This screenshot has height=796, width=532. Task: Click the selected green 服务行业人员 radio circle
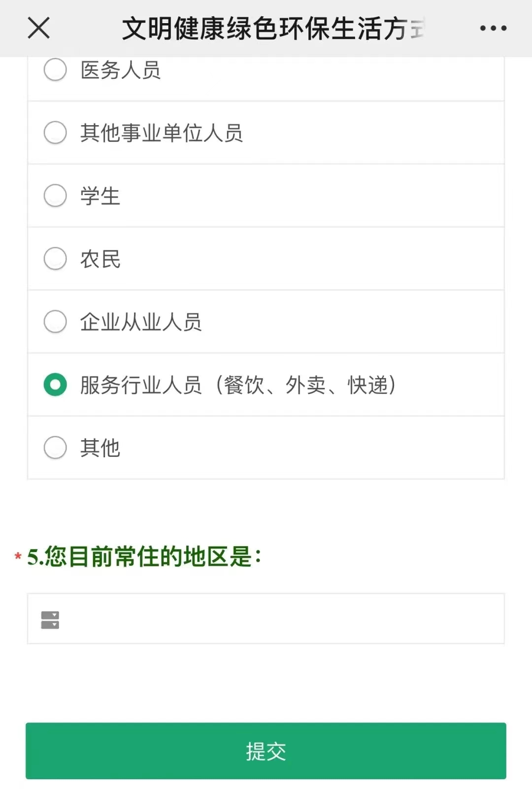click(x=55, y=385)
